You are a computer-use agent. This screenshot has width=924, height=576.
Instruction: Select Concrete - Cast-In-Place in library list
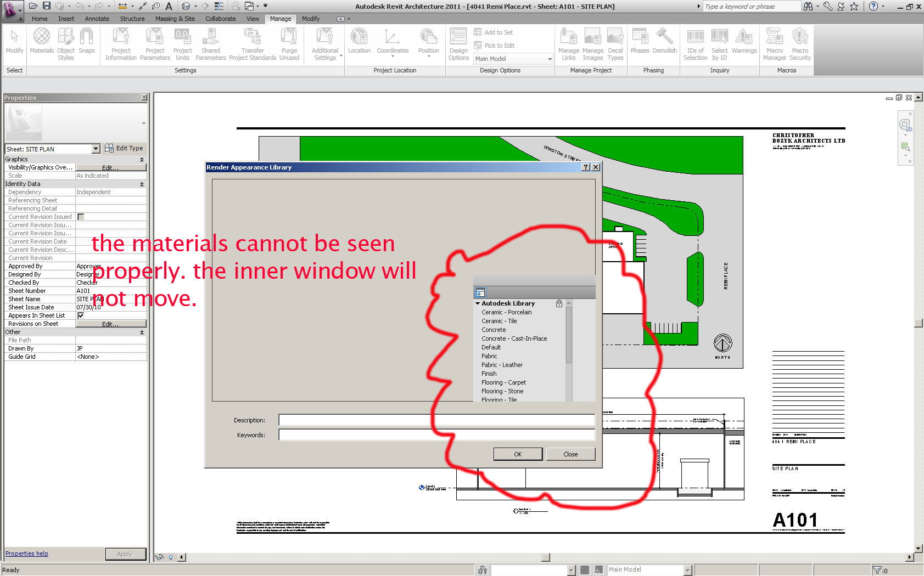pos(514,338)
